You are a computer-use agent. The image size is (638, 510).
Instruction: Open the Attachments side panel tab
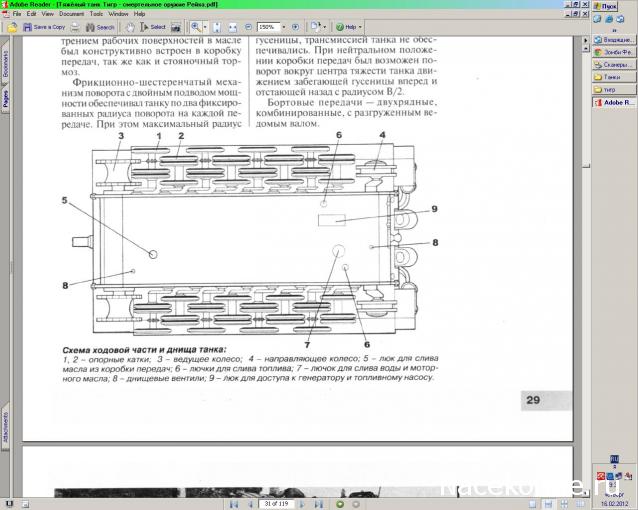click(5, 423)
